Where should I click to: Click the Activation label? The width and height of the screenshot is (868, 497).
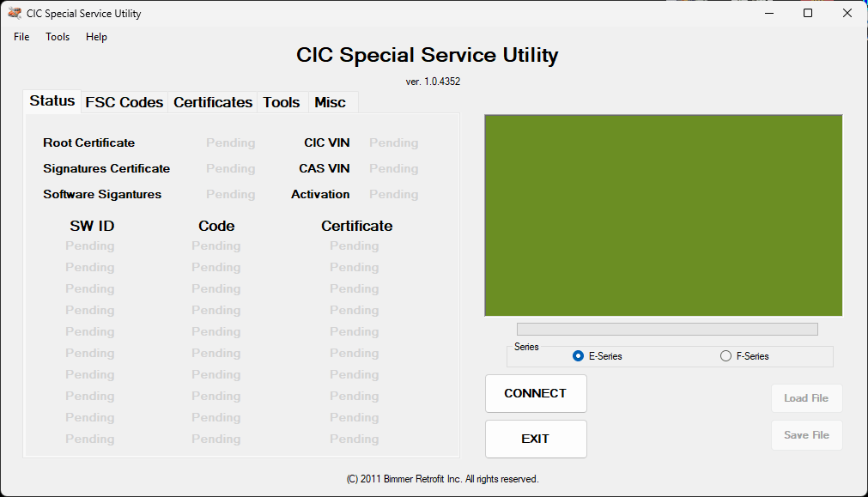(320, 194)
